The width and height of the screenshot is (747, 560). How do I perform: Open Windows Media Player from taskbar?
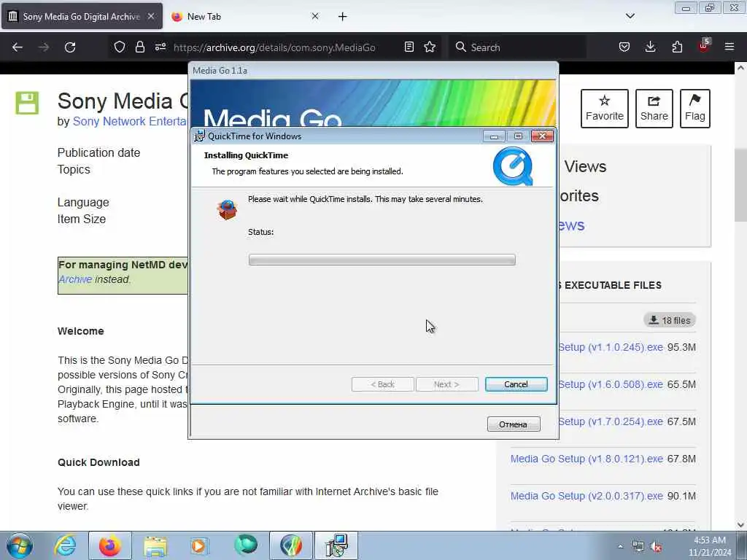[199, 545]
